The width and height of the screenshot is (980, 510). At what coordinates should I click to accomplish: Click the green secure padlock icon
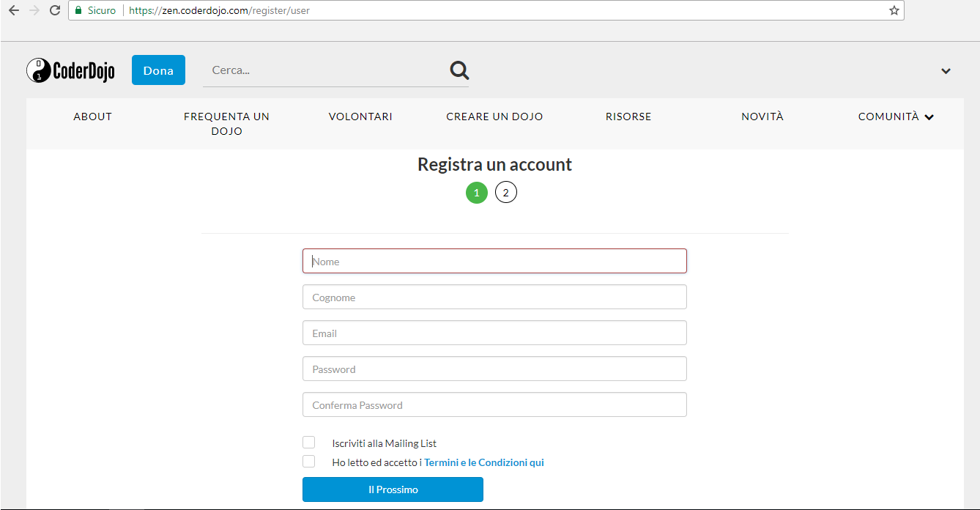pyautogui.click(x=78, y=10)
